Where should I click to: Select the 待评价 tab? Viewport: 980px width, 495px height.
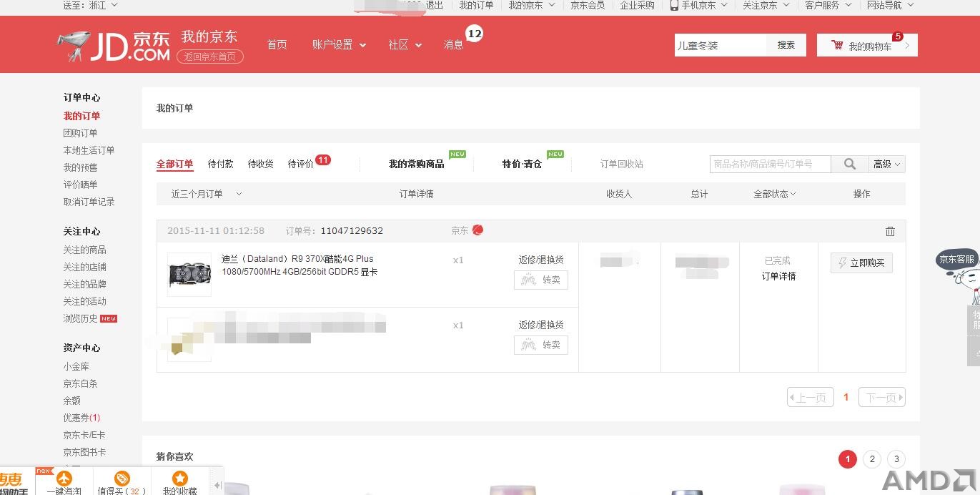click(301, 164)
